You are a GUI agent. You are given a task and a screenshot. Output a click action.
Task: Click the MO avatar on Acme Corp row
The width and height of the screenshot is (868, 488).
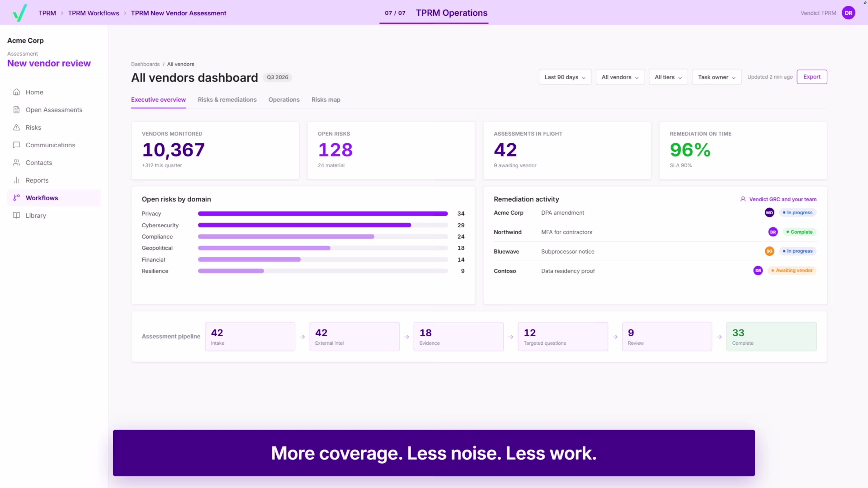pyautogui.click(x=769, y=212)
